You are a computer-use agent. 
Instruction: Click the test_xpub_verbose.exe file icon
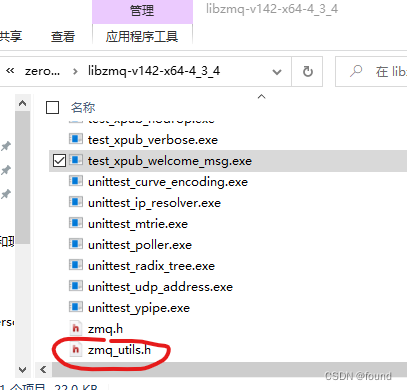[76, 139]
